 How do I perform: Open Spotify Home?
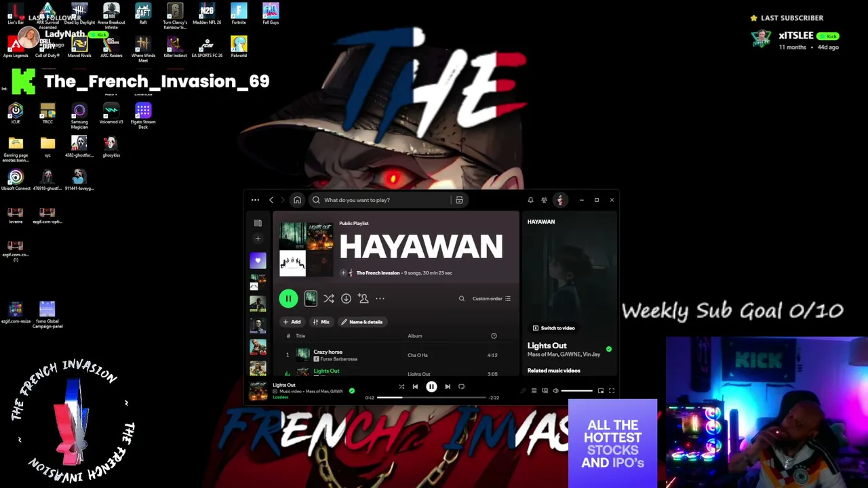tap(297, 200)
